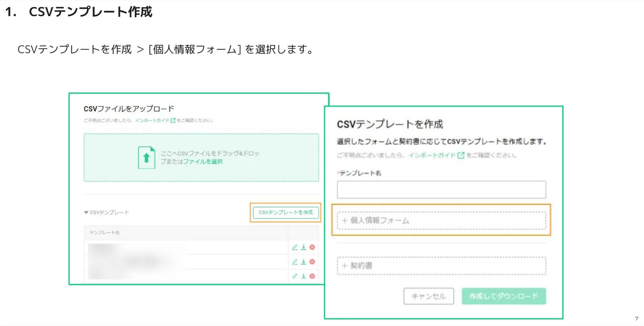644x326 pixels.
Task: Download the second template row
Action: click(303, 262)
